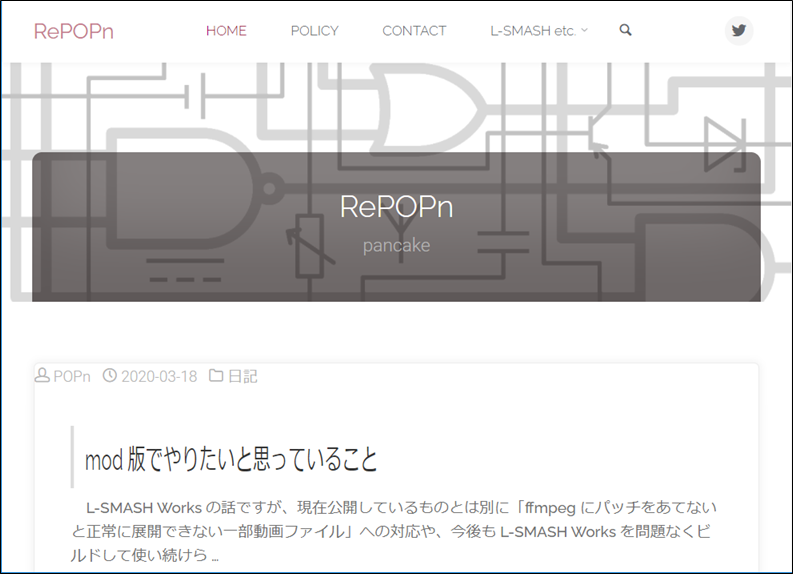Click the pancake subtitle text
793x574 pixels.
pyautogui.click(x=396, y=245)
